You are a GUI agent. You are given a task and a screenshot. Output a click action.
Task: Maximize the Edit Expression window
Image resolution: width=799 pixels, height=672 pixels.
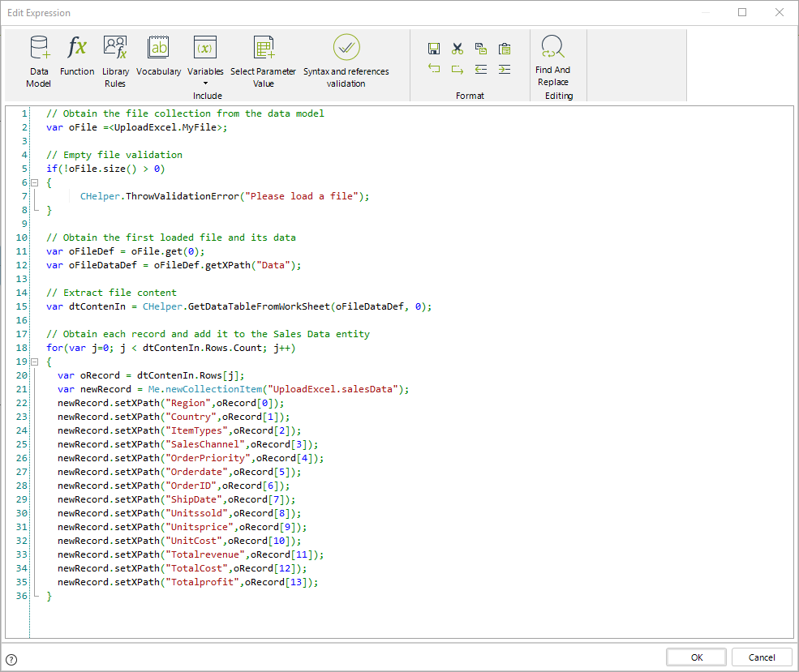pos(742,12)
